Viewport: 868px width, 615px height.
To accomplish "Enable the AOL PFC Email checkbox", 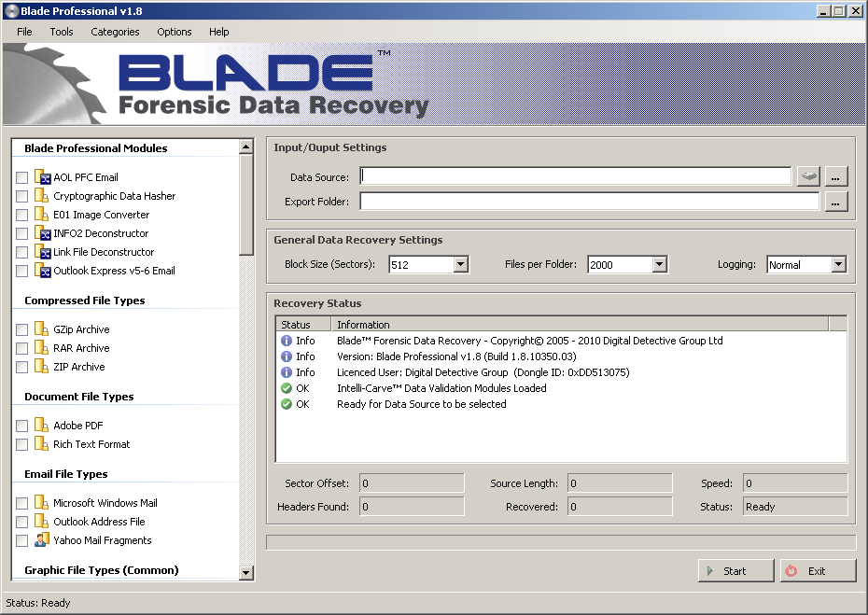I will [x=21, y=177].
